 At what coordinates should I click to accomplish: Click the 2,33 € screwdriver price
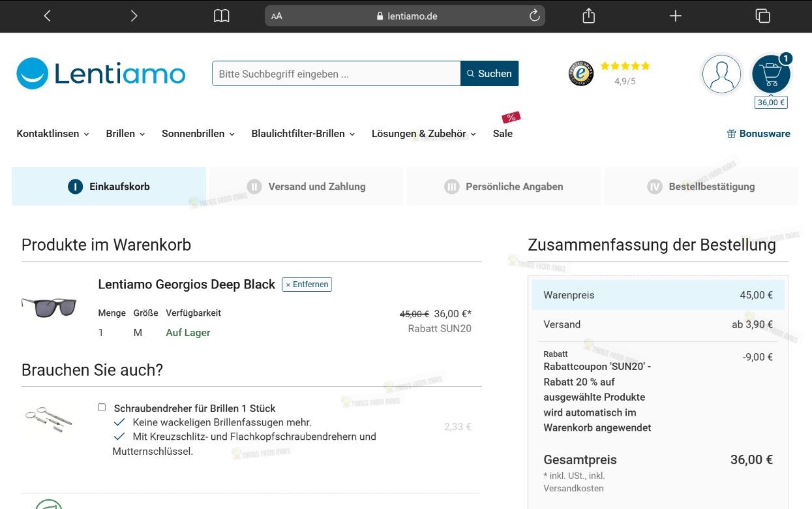(x=458, y=427)
